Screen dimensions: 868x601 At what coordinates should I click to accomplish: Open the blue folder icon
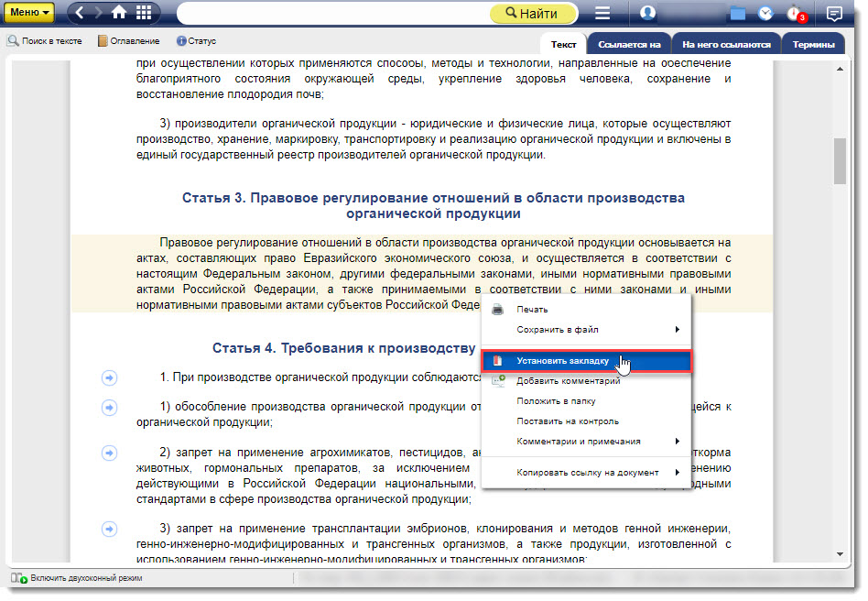(738, 14)
